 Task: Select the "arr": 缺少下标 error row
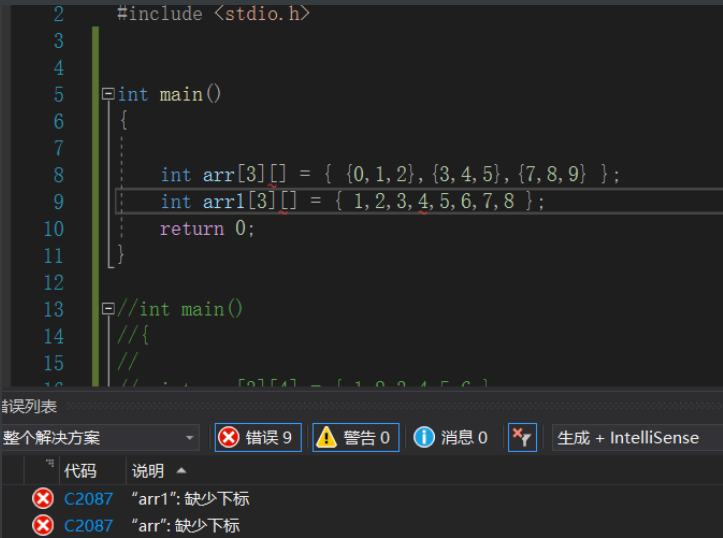pos(362,526)
